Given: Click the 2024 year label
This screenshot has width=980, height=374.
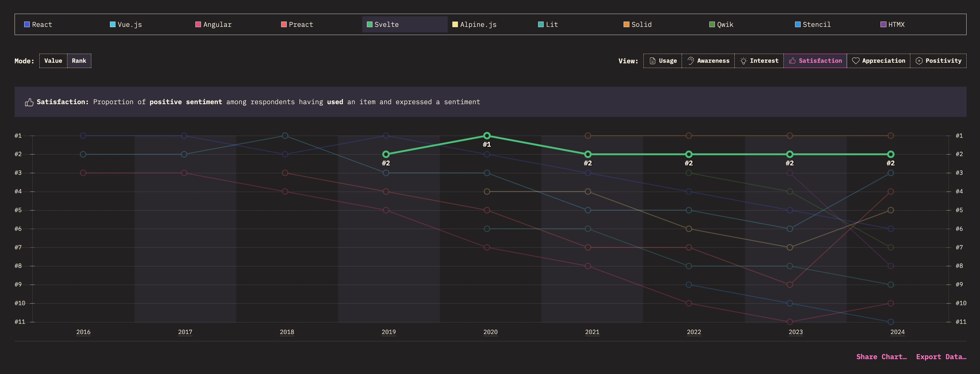Looking at the screenshot, I should 897,332.
